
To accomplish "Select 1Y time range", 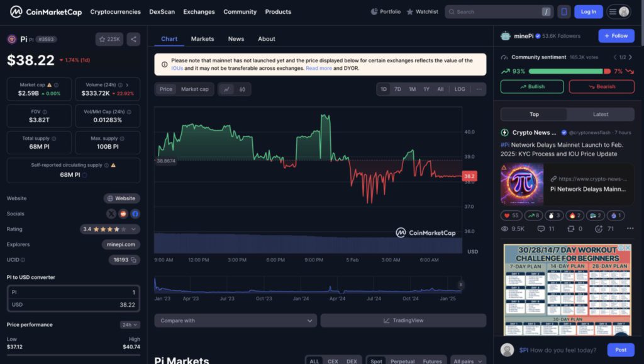I will 427,89.
